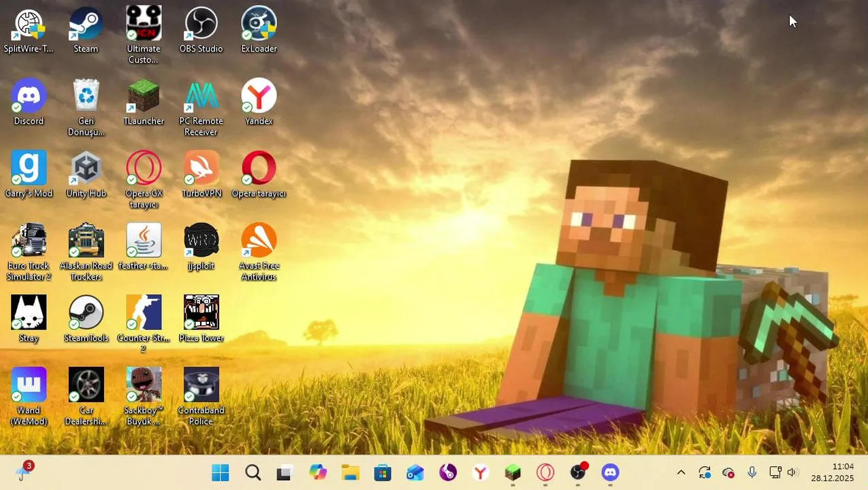Viewport: 868px width, 490px height.
Task: Open the weather widget with badge 3
Action: coord(25,471)
